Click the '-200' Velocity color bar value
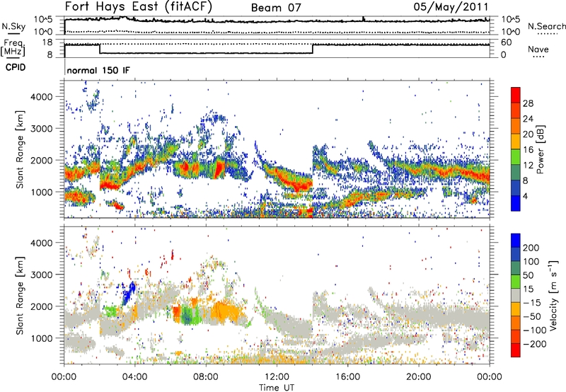Screen dimensions: 566x392 (x=535, y=344)
